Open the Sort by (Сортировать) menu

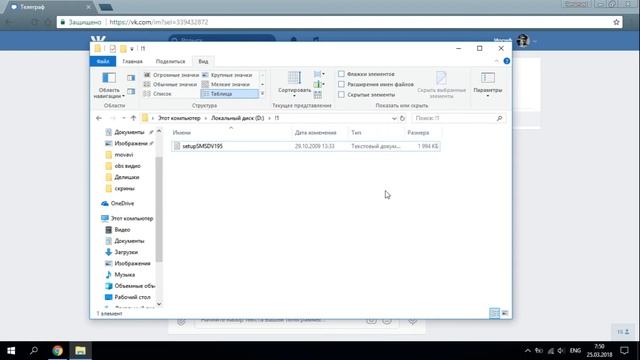294,84
